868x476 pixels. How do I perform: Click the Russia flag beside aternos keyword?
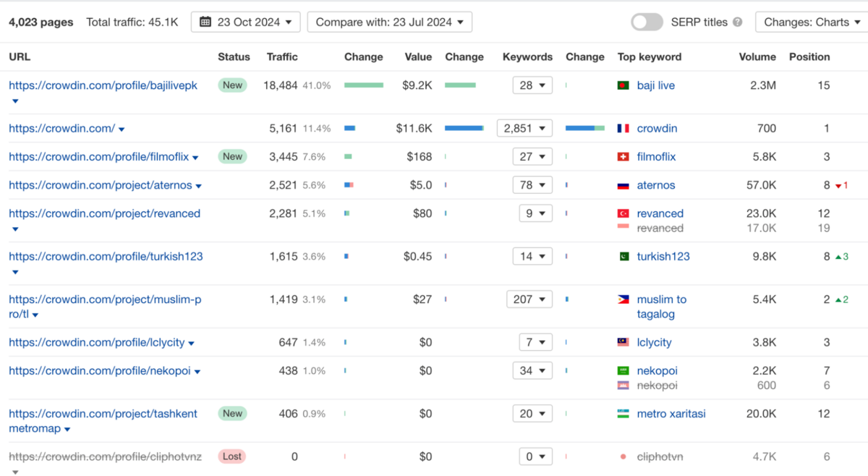pos(623,185)
